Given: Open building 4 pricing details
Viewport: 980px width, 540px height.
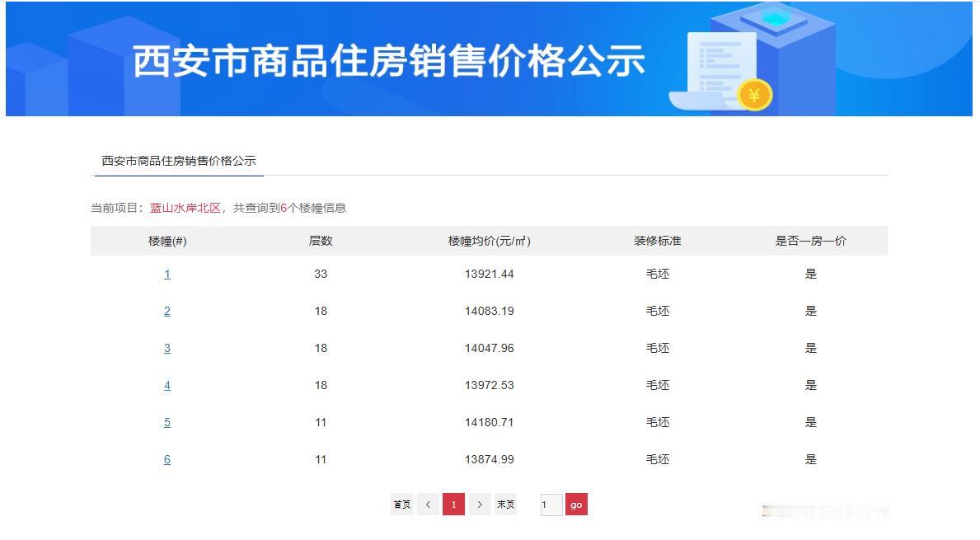Looking at the screenshot, I should 167,385.
